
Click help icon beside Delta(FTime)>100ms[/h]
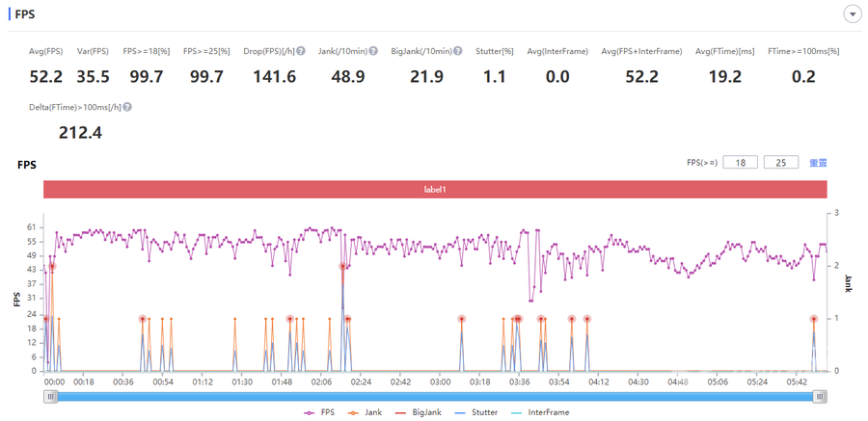(x=127, y=108)
